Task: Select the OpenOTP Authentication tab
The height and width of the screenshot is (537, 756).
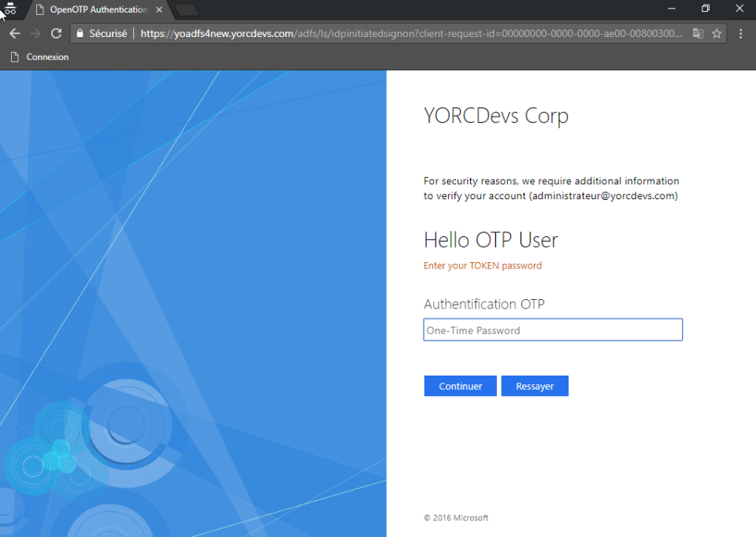Action: pyautogui.click(x=99, y=9)
